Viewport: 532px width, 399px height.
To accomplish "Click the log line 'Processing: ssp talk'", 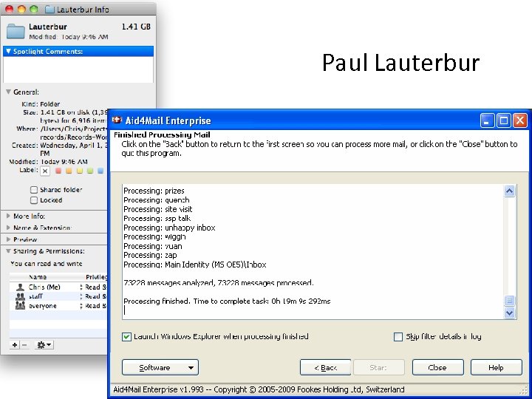I will [x=157, y=219].
